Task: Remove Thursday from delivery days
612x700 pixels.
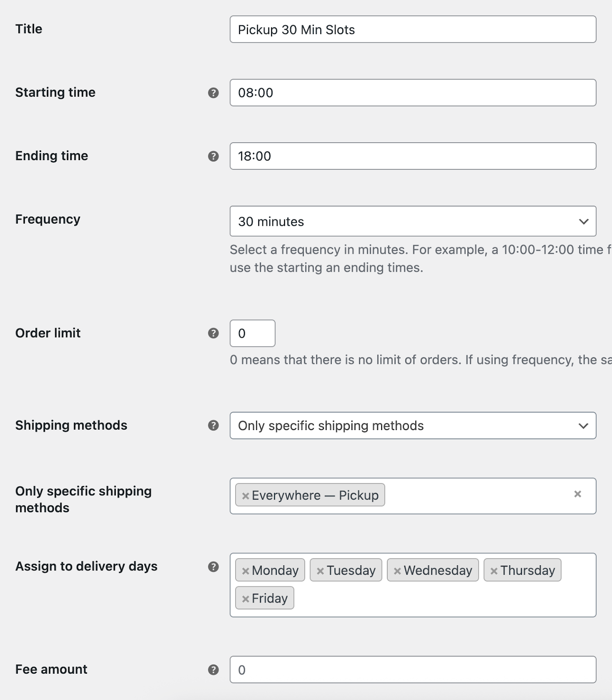Action: (494, 571)
